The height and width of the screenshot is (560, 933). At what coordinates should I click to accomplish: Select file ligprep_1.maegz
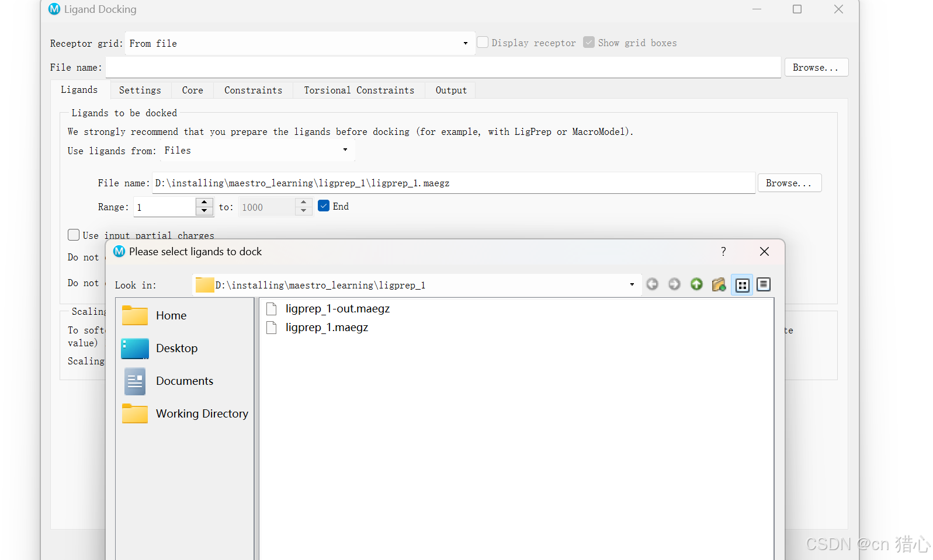point(327,328)
